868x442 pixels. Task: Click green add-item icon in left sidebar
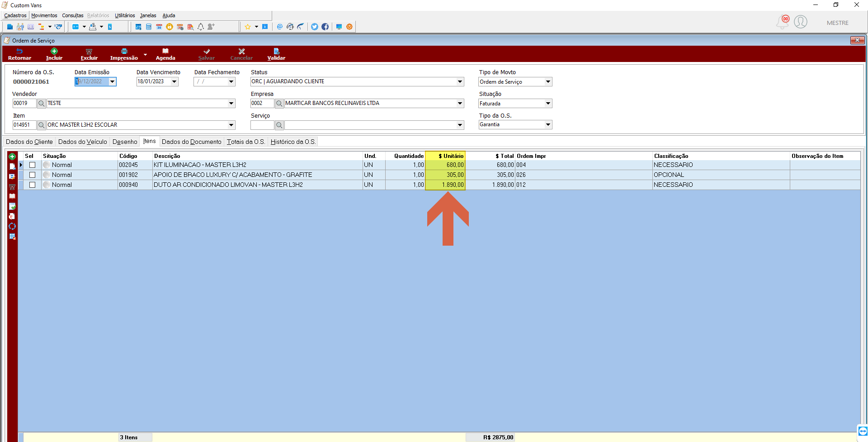pyautogui.click(x=12, y=157)
